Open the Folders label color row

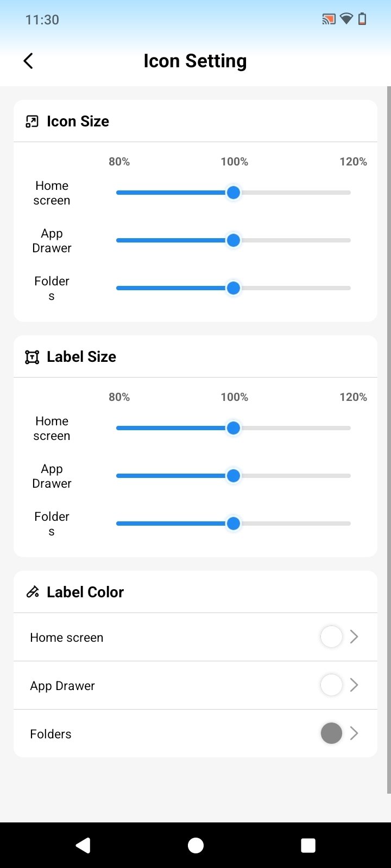163,734
